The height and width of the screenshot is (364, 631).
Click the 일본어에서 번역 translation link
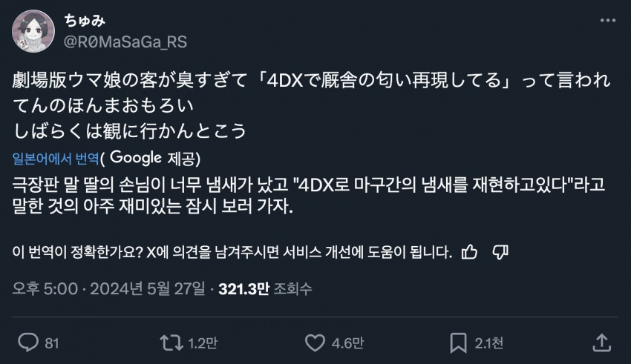(56, 159)
